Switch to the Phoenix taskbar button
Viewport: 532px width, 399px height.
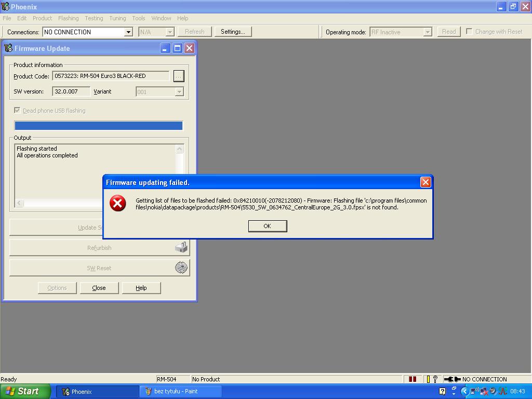(x=97, y=392)
